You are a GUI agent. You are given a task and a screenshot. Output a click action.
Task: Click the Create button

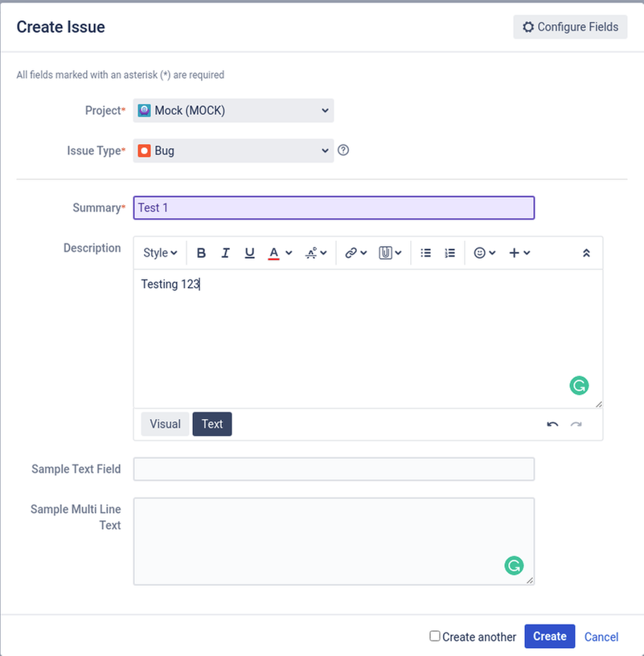click(549, 637)
